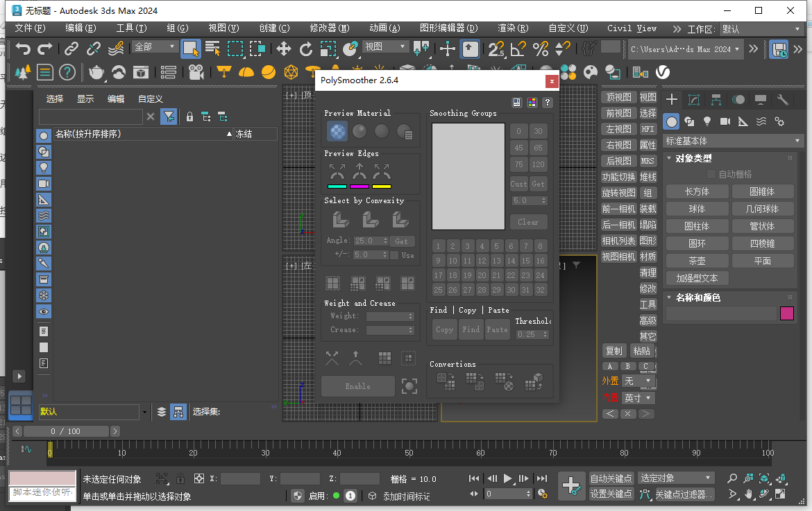Image resolution: width=812 pixels, height=511 pixels.
Task: Collapse the 名称和颜色 rollout
Action: pos(697,297)
